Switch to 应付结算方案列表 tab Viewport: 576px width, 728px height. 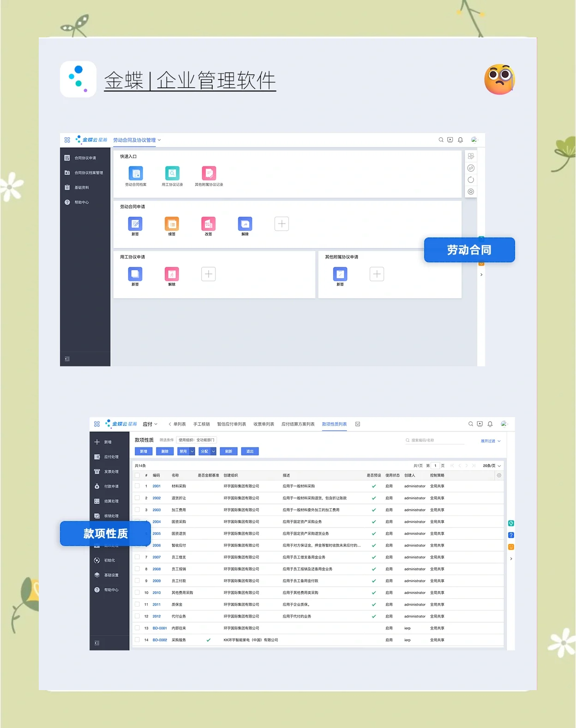coord(298,424)
